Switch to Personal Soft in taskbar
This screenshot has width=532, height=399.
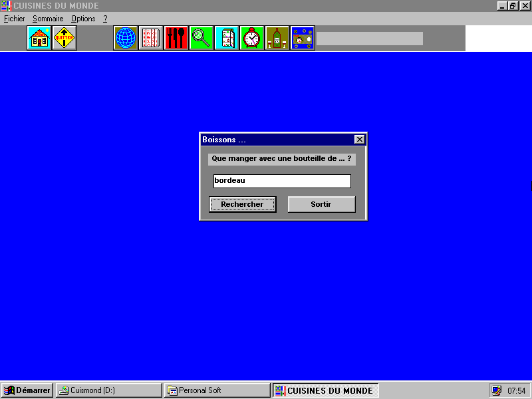click(217, 390)
